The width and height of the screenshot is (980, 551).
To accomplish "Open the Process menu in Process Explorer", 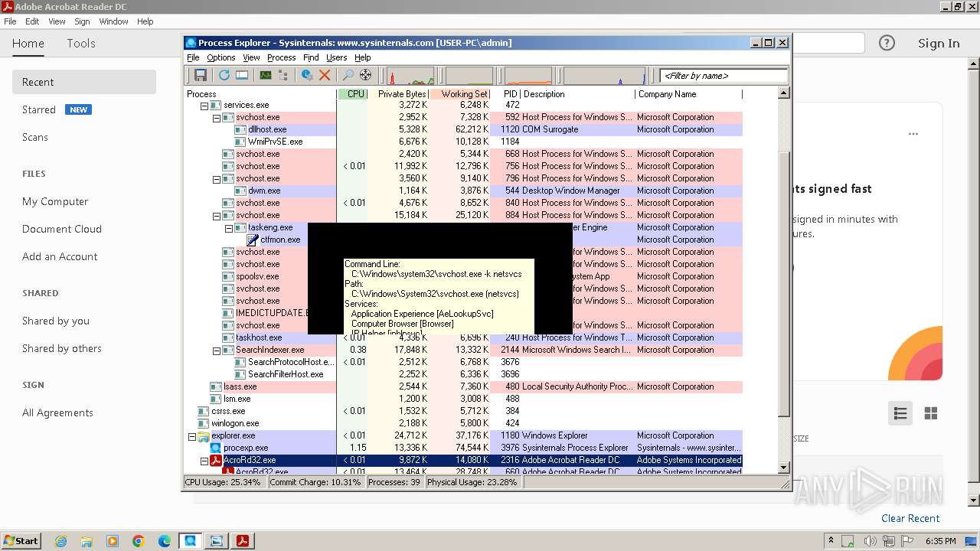I will point(281,57).
